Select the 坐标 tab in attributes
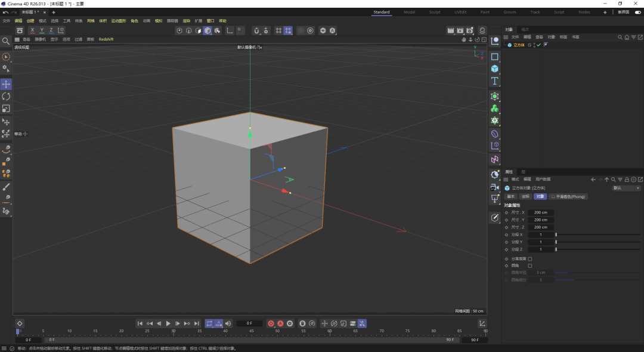 click(525, 196)
